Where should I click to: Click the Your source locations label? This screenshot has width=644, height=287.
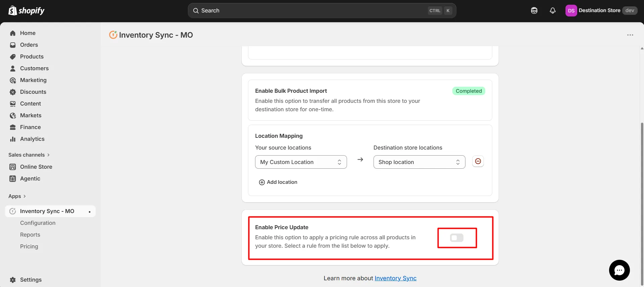(283, 148)
